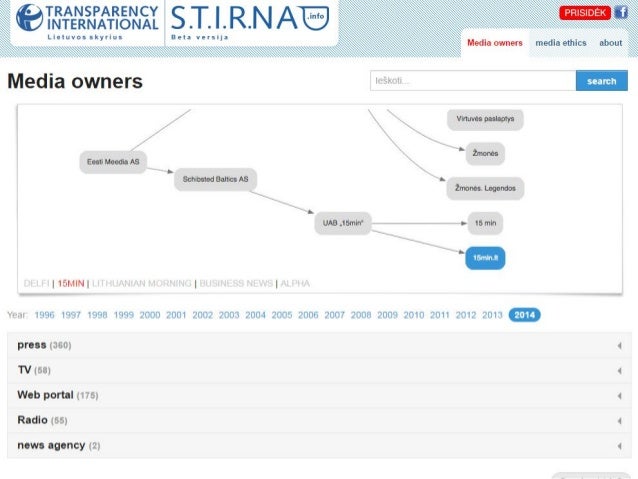This screenshot has height=479, width=638.
Task: Choose year 2010
Action: [x=414, y=315]
